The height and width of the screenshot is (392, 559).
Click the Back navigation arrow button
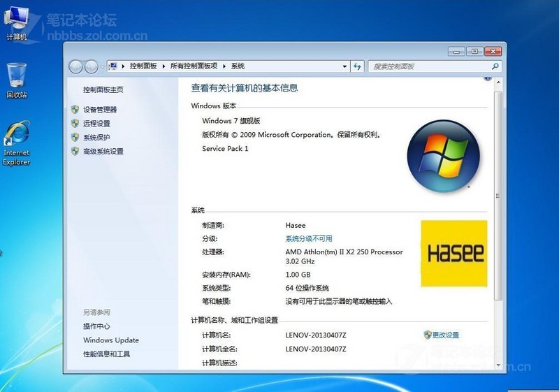(75, 66)
